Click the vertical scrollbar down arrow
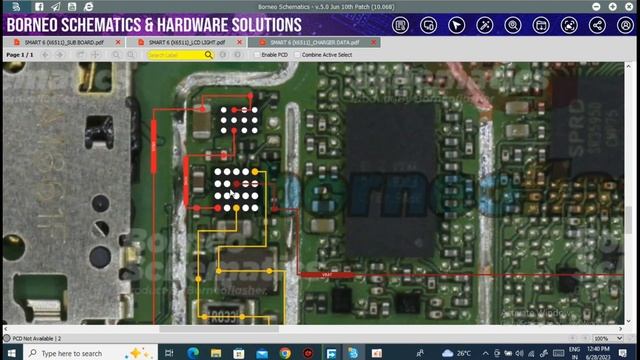 (629, 321)
